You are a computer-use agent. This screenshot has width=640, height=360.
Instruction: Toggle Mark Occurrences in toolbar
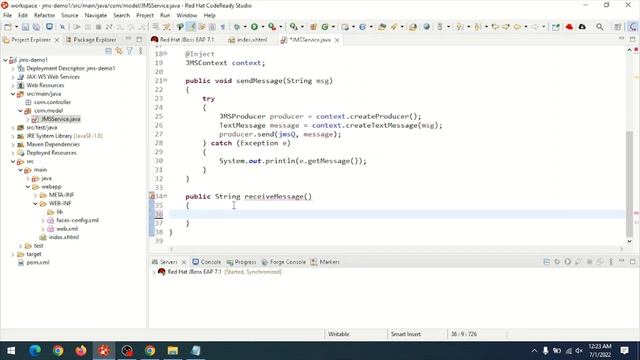[x=191, y=27]
